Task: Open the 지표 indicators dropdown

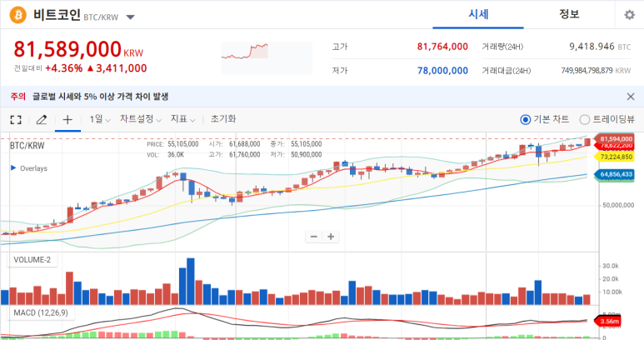Action: [x=182, y=119]
